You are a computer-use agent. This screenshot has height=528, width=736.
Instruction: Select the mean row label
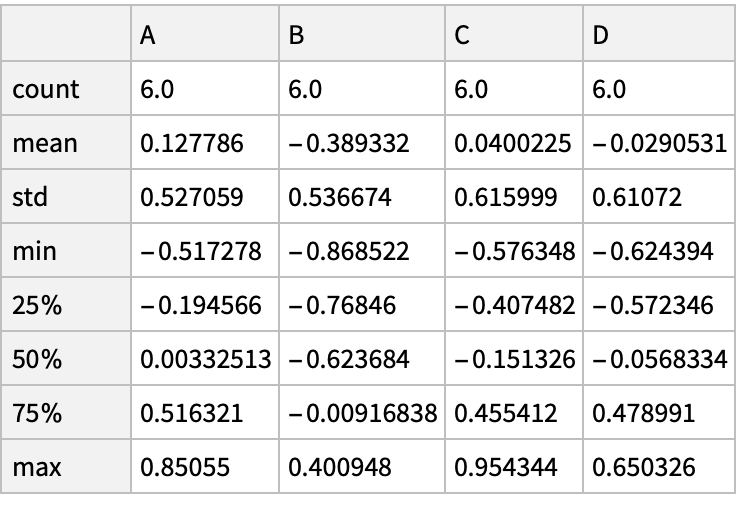45,144
